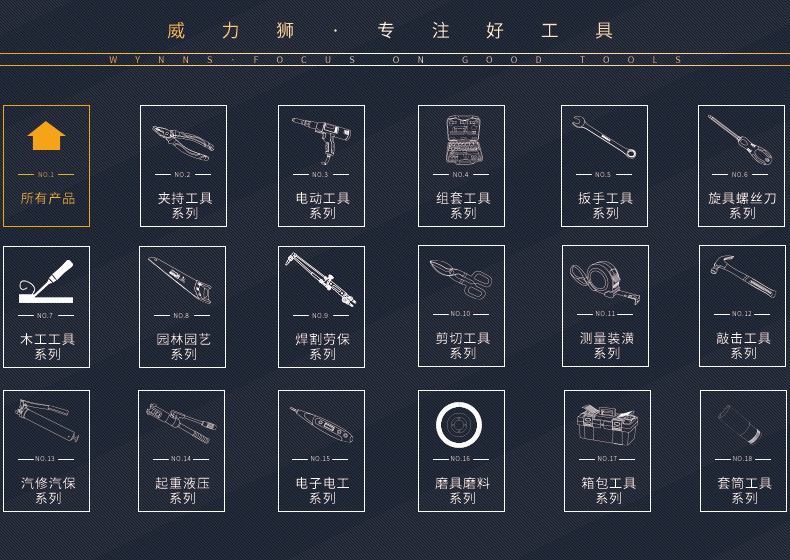This screenshot has height=560, width=790.
Task: Select the scissors icon in 剪切工具系列
Action: 461,279
